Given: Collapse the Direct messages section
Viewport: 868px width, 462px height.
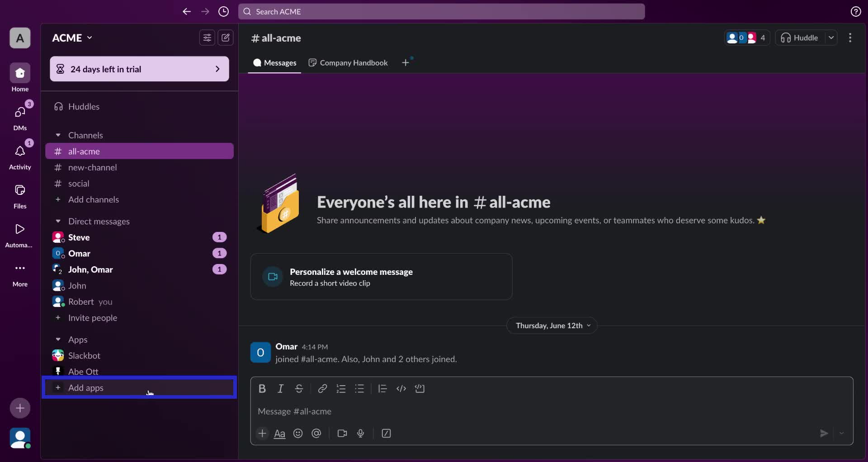Looking at the screenshot, I should [x=58, y=222].
